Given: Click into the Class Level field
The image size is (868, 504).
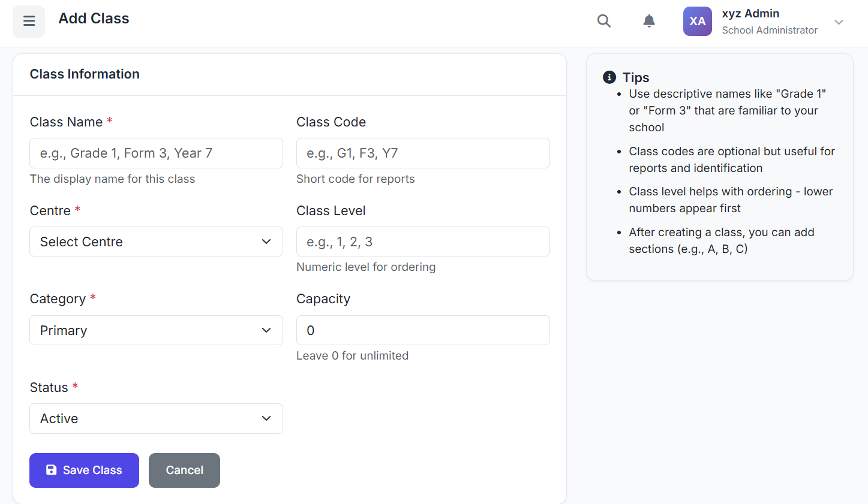Looking at the screenshot, I should (x=422, y=242).
